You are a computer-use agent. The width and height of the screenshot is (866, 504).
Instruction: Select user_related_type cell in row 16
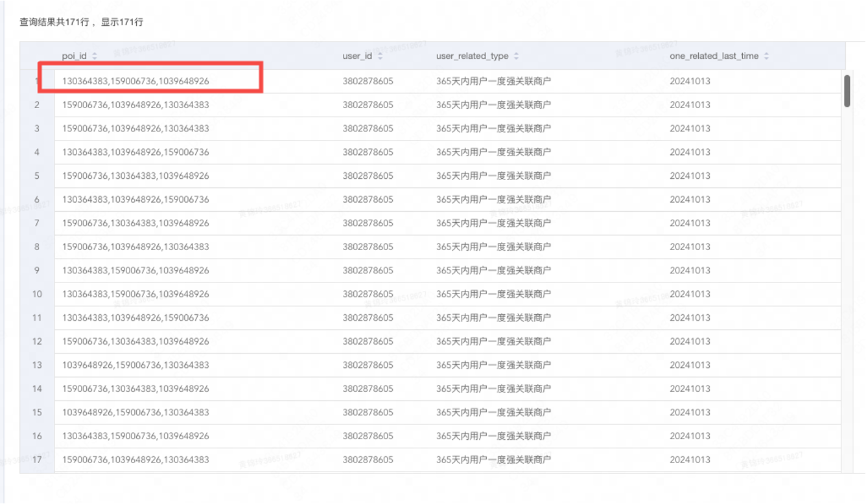(493, 436)
